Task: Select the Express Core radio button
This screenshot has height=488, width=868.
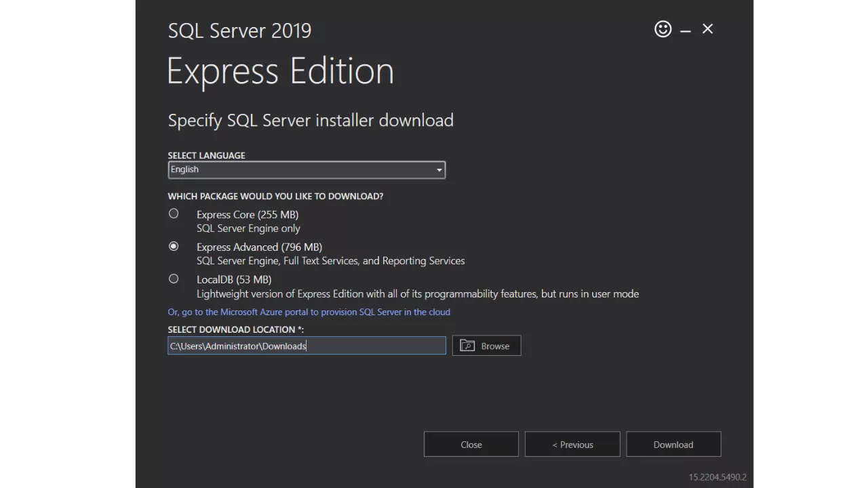Action: click(x=174, y=213)
